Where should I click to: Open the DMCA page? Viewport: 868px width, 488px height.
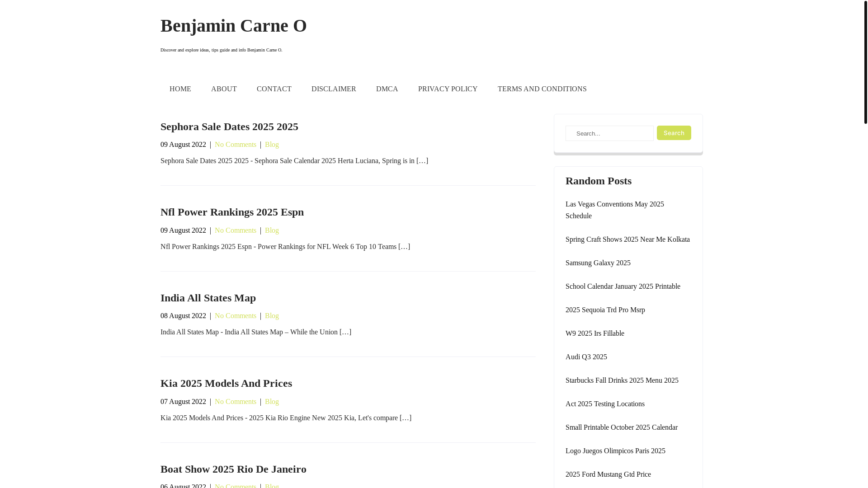click(x=387, y=89)
